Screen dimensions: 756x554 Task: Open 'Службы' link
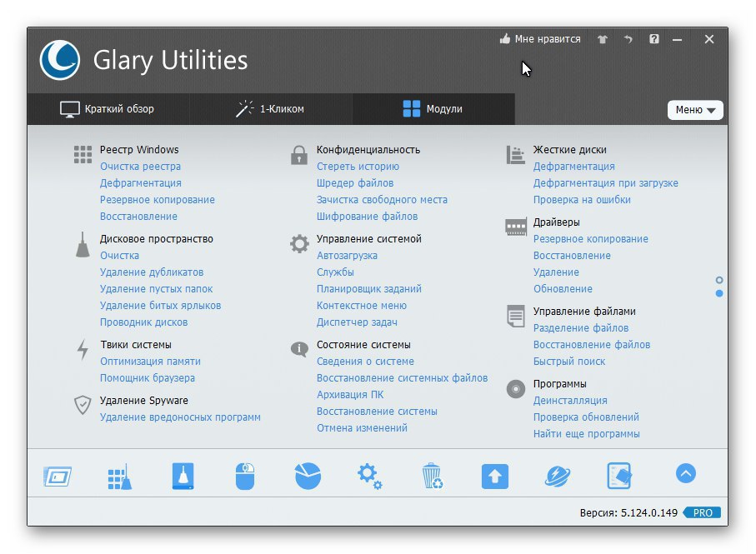click(335, 272)
